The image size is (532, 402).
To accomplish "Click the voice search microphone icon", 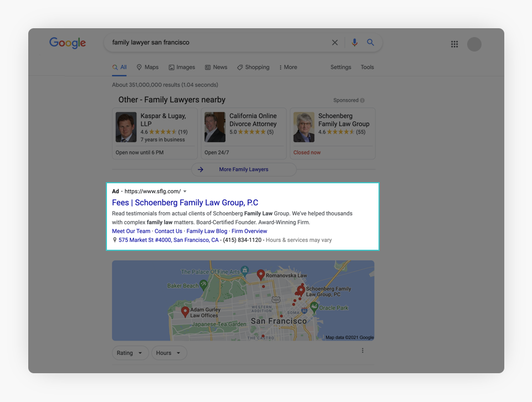I will [355, 43].
